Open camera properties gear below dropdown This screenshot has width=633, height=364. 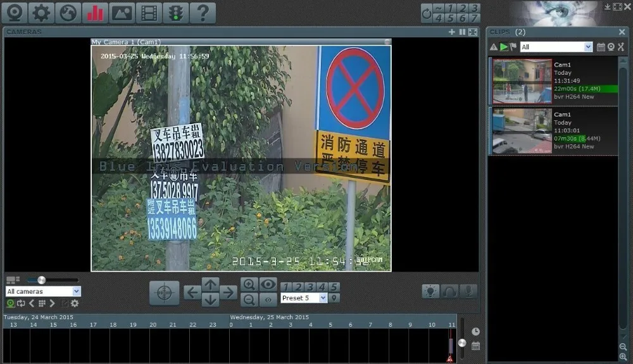pos(75,303)
